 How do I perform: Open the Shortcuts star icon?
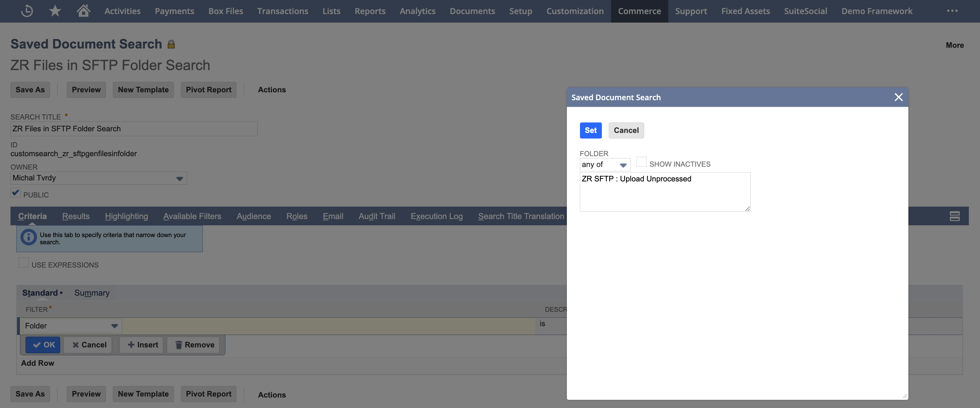click(55, 11)
